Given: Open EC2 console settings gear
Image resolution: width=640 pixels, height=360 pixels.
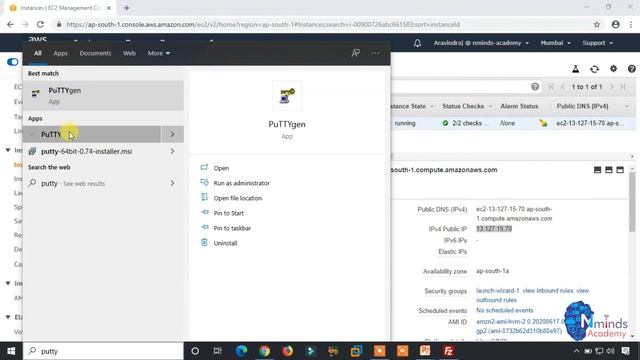Looking at the screenshot, I should click(x=613, y=69).
